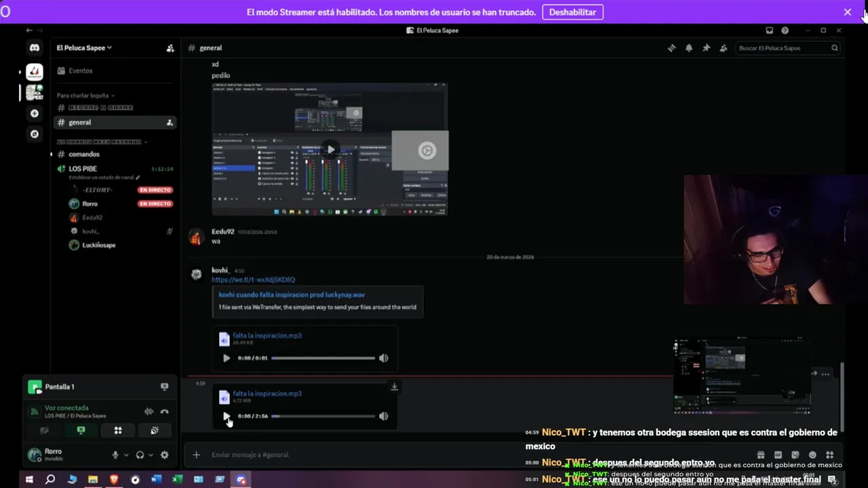Open the soundboard button
The height and width of the screenshot is (488, 868).
click(155, 430)
